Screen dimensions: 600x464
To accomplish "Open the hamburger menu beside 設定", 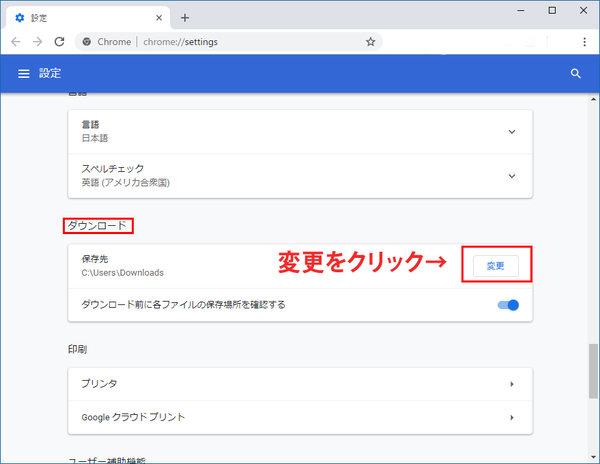I will [24, 73].
